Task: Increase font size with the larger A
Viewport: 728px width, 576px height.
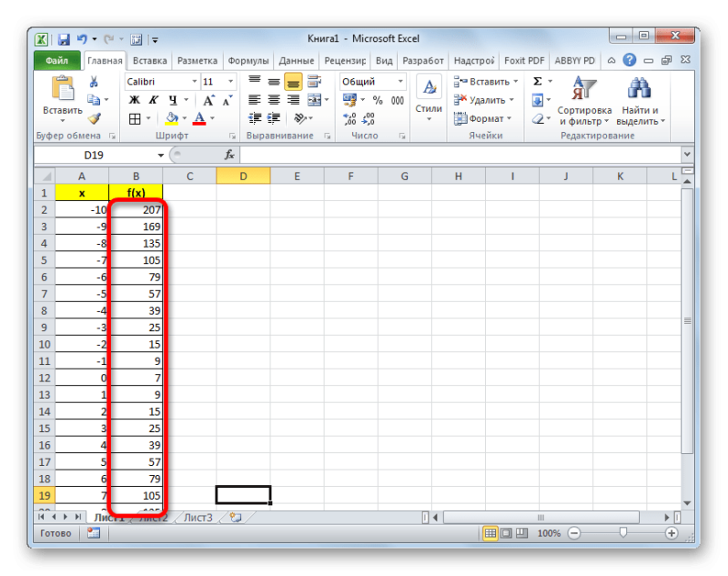Action: (208, 100)
